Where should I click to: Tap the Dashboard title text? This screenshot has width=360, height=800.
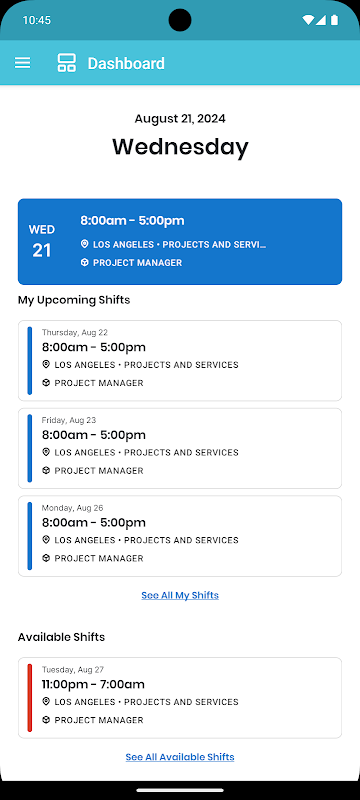pyautogui.click(x=126, y=63)
